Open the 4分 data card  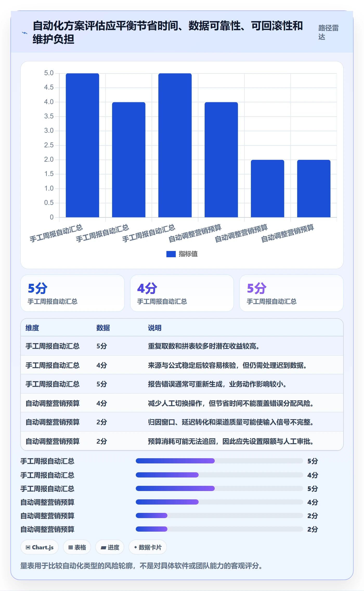click(182, 293)
